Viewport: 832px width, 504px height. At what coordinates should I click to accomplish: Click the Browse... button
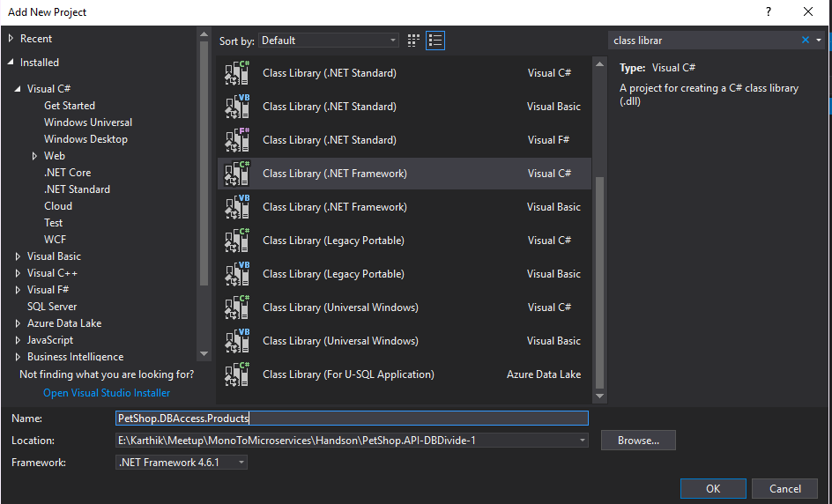pyautogui.click(x=638, y=441)
